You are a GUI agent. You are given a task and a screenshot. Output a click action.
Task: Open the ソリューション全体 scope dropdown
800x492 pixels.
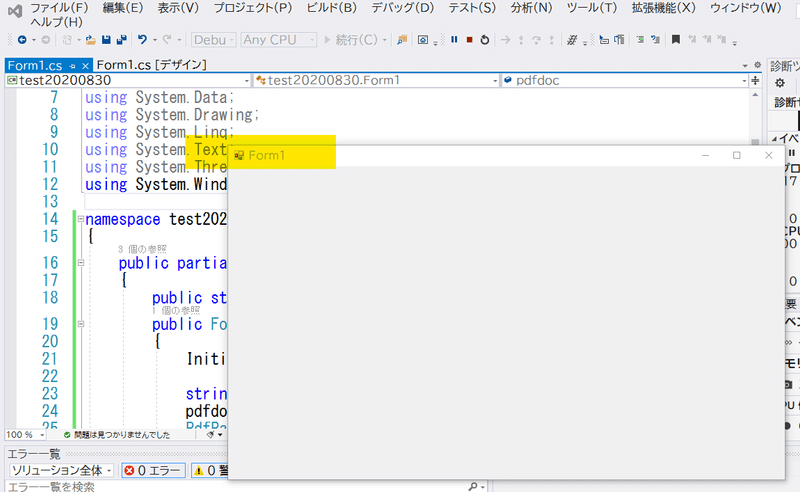[x=61, y=470]
